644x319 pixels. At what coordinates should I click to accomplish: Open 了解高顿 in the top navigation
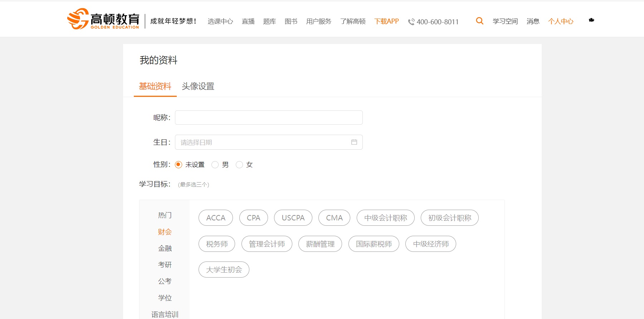click(x=353, y=21)
